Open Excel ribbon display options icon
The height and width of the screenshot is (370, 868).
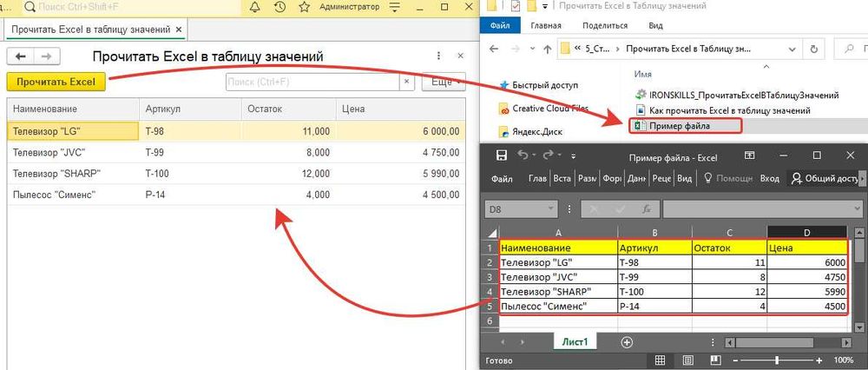tap(749, 155)
